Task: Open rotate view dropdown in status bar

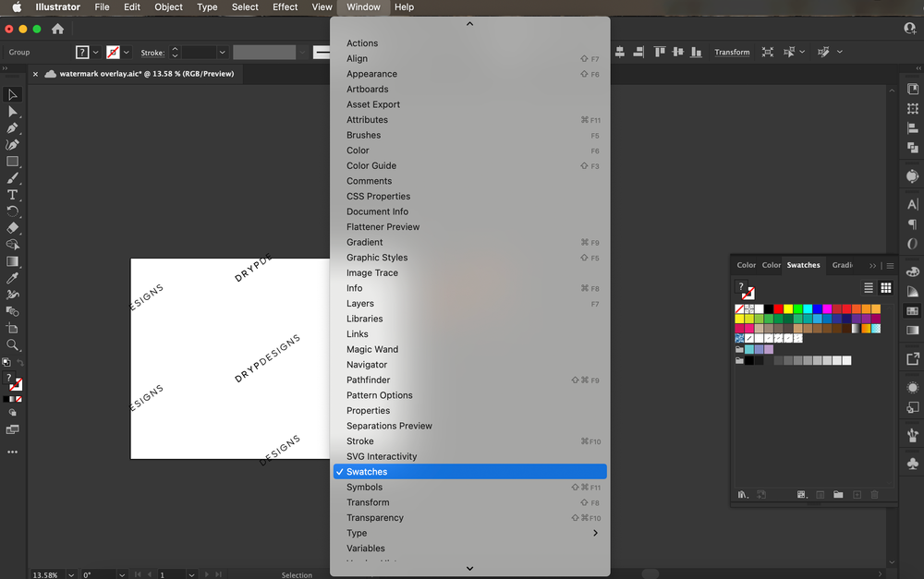Action: 122,575
